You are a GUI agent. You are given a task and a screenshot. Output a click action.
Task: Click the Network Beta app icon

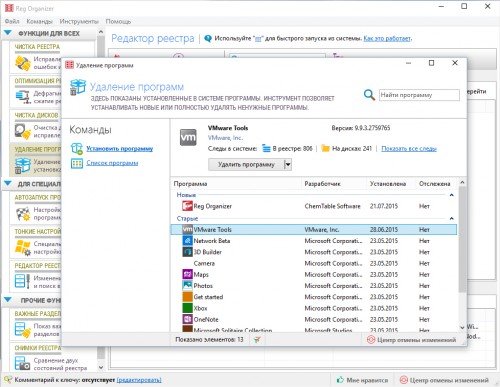click(187, 241)
